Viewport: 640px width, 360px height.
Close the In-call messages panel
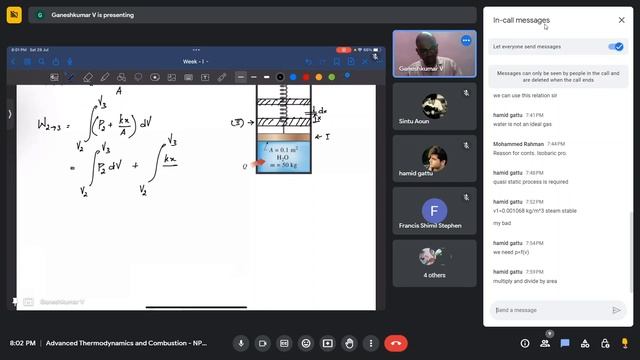pos(621,20)
